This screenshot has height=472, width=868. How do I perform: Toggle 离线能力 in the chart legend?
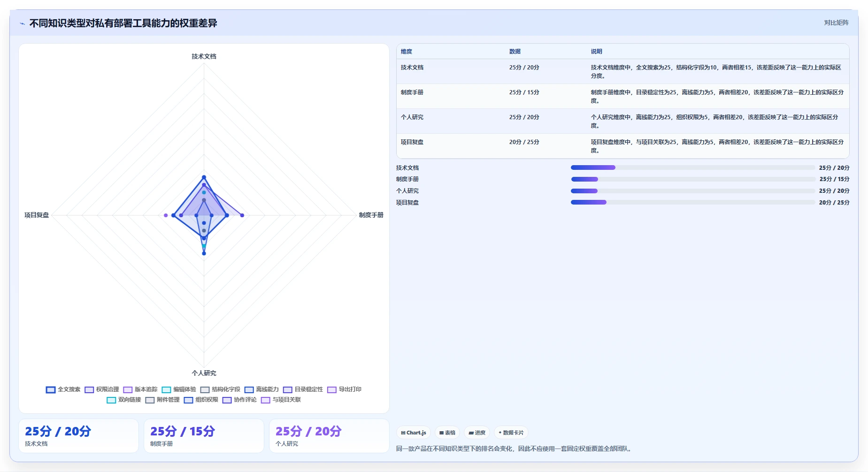click(261, 389)
